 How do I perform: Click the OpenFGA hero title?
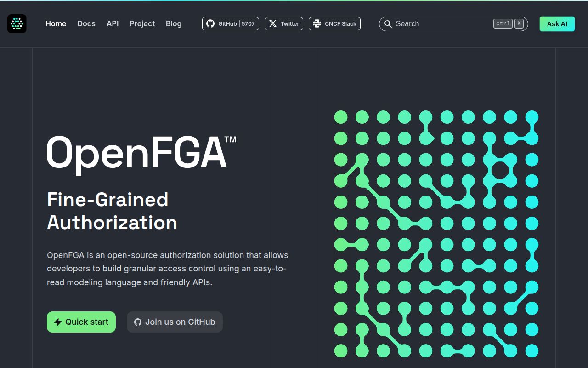(141, 155)
